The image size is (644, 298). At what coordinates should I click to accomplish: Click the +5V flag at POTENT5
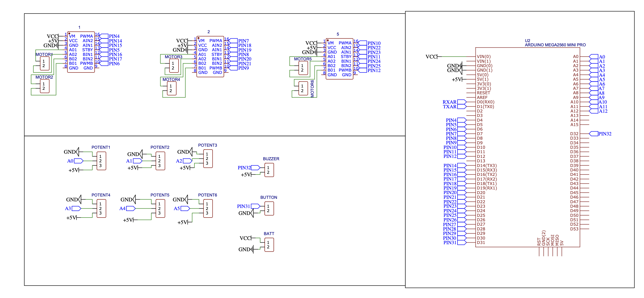[130, 220]
